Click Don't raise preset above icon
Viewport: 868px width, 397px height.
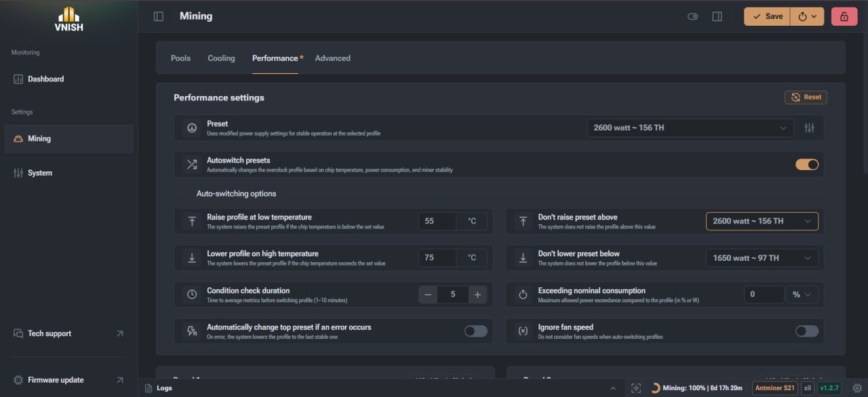[523, 221]
